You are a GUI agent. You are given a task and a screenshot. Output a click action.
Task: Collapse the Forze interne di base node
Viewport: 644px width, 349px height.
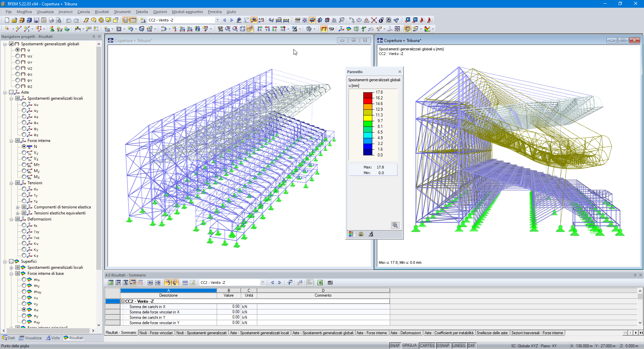coord(11,274)
